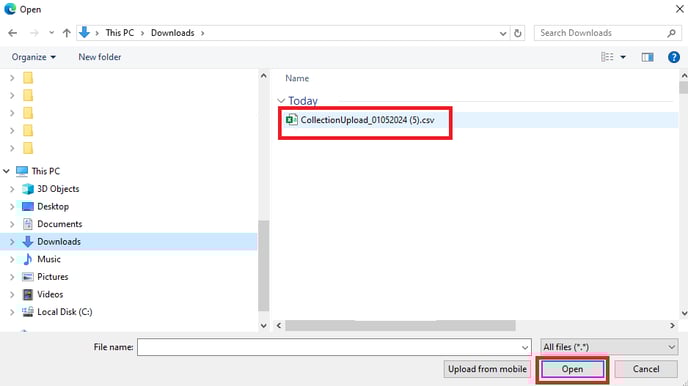Click the Microsoft Edge icon in title bar
This screenshot has width=688, height=386.
point(10,9)
